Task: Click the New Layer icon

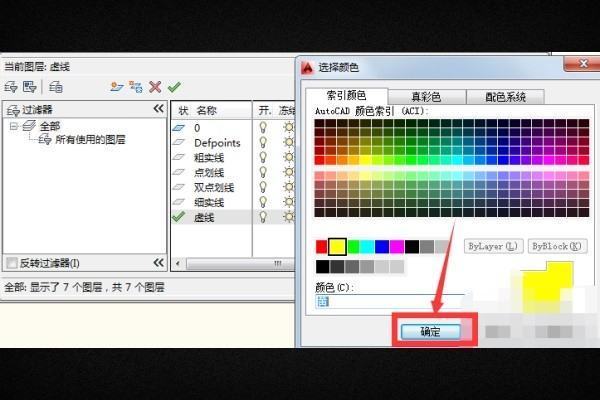Action: (x=116, y=87)
